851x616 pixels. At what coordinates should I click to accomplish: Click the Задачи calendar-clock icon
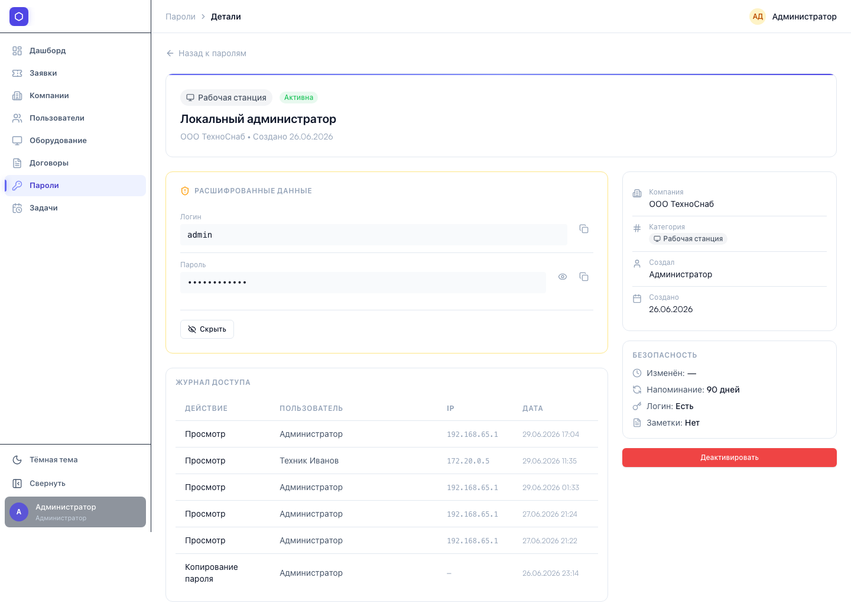pyautogui.click(x=17, y=208)
